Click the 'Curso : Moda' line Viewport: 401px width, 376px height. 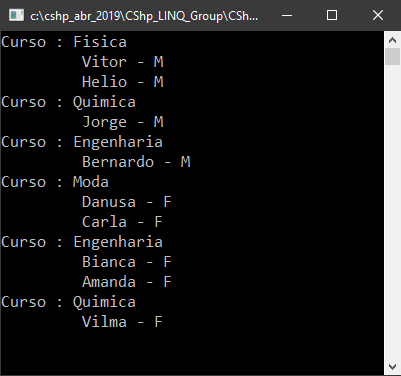point(55,182)
